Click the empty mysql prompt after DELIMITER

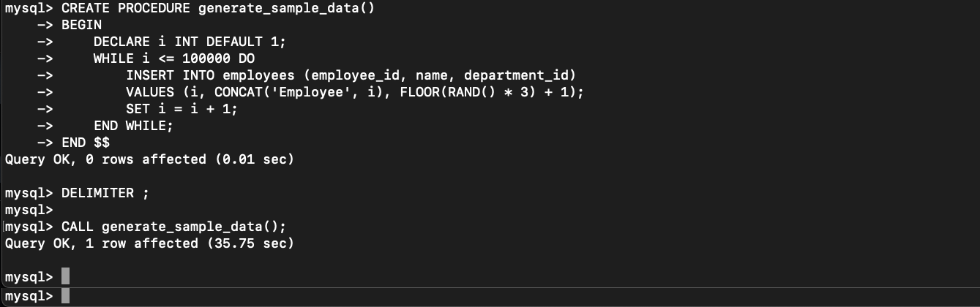point(29,210)
